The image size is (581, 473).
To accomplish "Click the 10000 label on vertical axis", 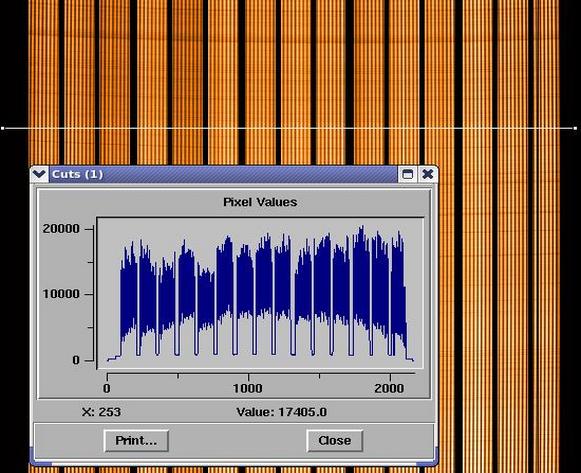I will (x=61, y=294).
